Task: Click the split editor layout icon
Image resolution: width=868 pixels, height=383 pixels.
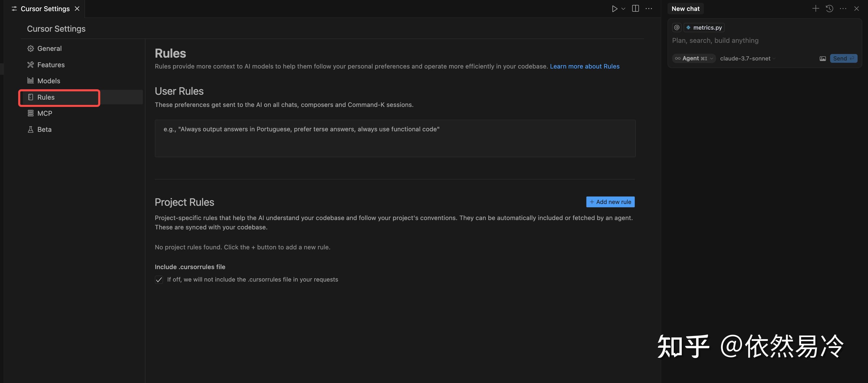Action: tap(636, 9)
